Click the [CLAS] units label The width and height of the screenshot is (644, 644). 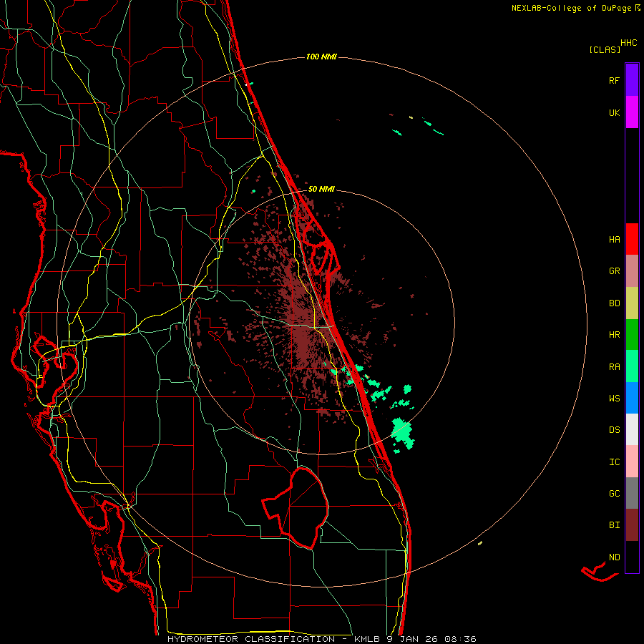point(604,49)
